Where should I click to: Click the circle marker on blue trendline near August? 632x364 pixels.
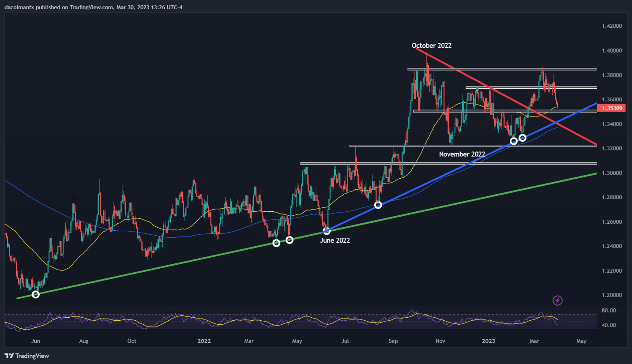378,205
